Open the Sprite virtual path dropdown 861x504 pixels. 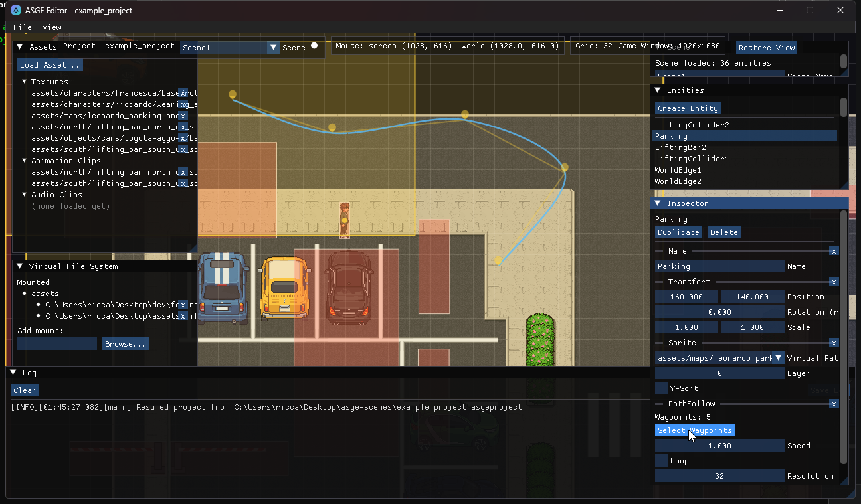(719, 358)
